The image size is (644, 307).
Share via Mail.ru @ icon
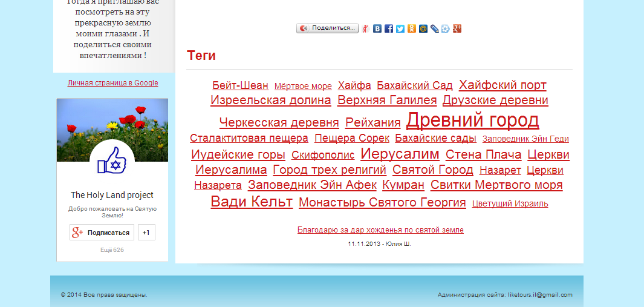tap(423, 28)
